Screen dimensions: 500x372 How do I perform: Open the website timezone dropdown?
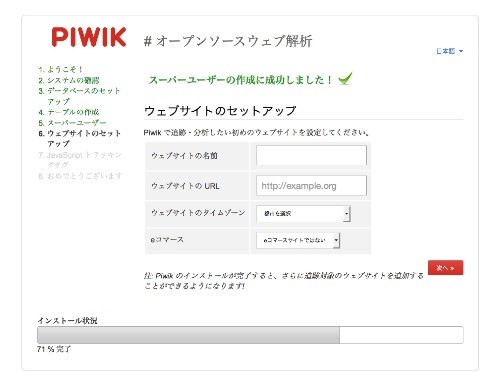point(303,213)
